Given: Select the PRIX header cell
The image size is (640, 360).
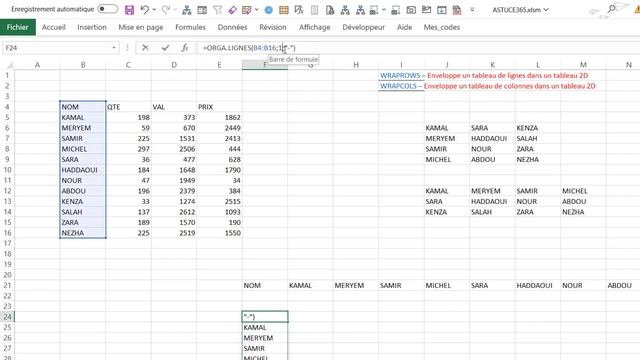Looking at the screenshot, I should pos(219,107).
